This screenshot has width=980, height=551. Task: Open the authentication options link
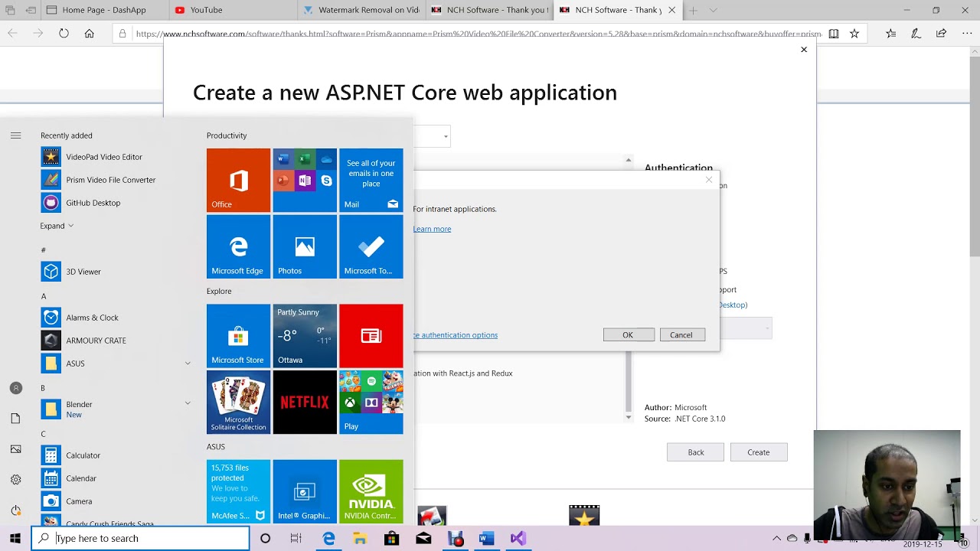(456, 335)
